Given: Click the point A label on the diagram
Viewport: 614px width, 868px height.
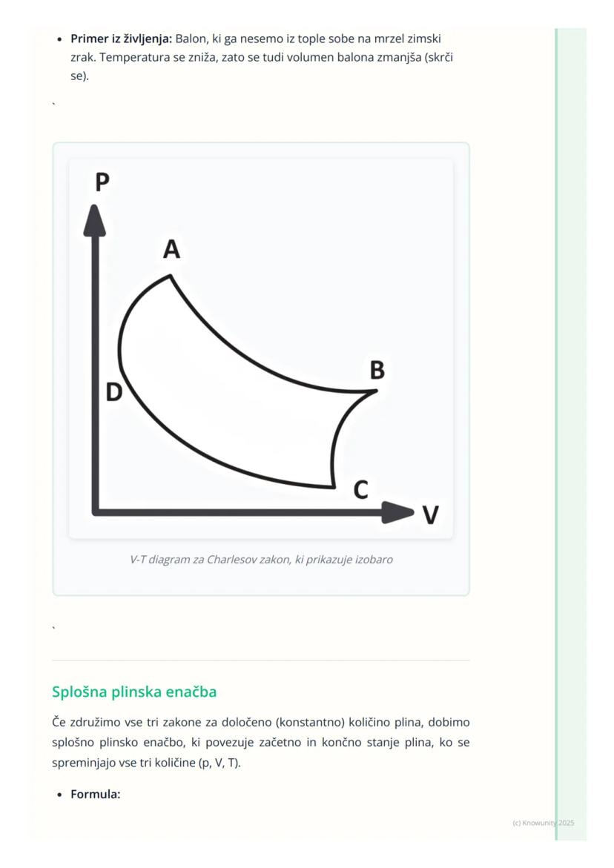Looking at the screenshot, I should 171,250.
